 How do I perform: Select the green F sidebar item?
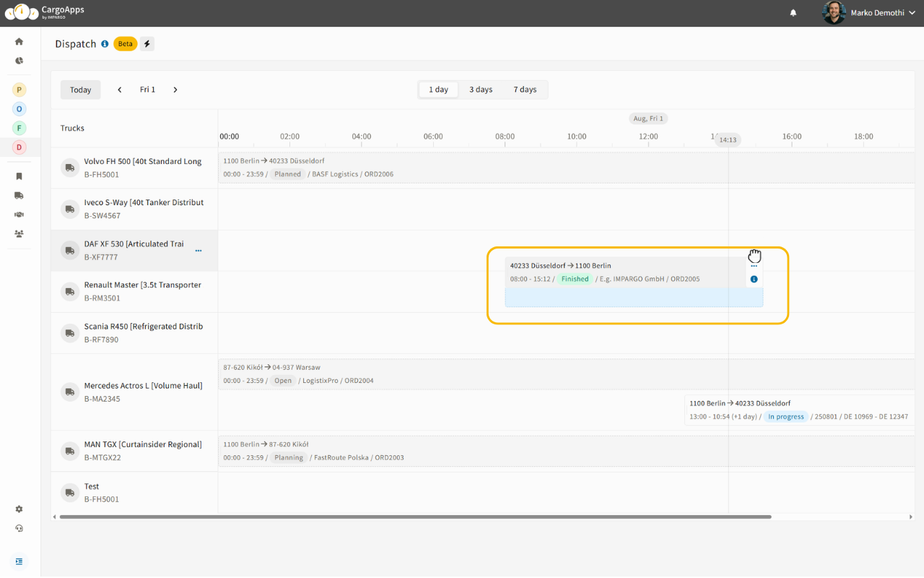click(x=19, y=128)
